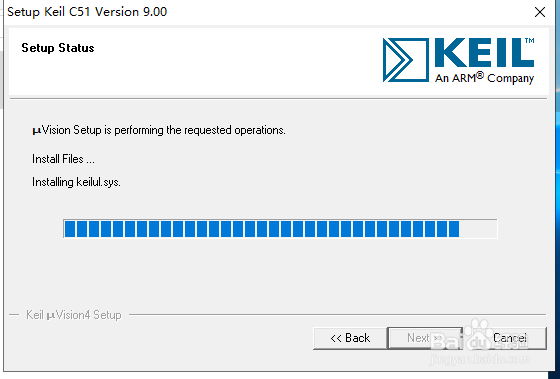Click the empty unfilled end of progress bar
Image resolution: width=560 pixels, height=379 pixels.
pos(478,229)
